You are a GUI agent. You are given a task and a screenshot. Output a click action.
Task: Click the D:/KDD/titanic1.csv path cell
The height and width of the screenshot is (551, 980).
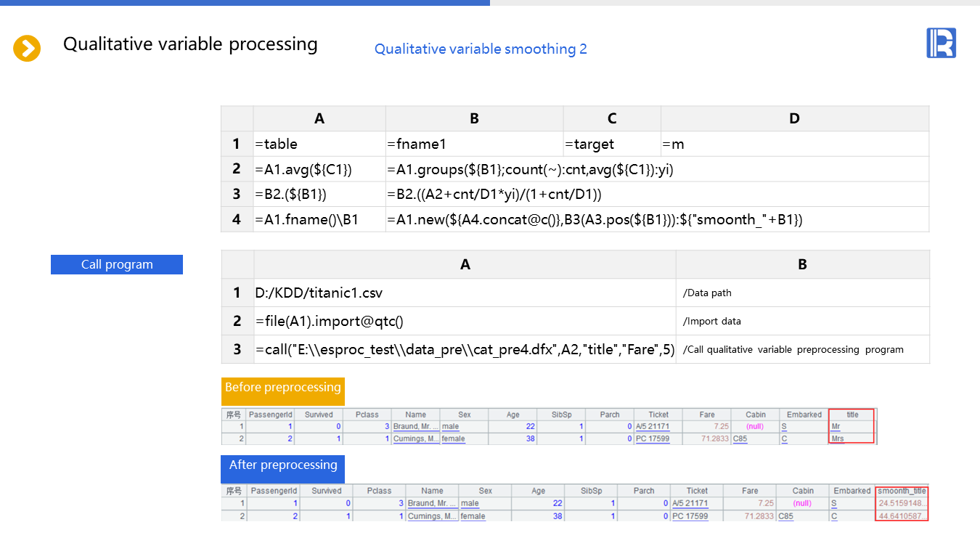465,293
